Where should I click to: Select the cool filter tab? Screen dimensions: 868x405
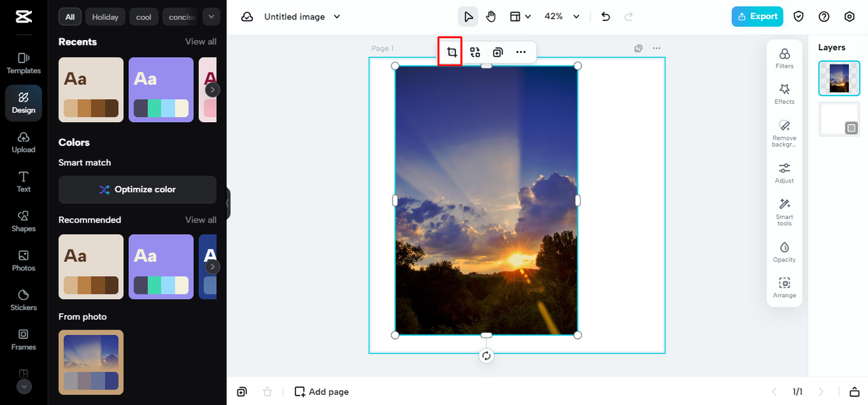click(x=144, y=17)
